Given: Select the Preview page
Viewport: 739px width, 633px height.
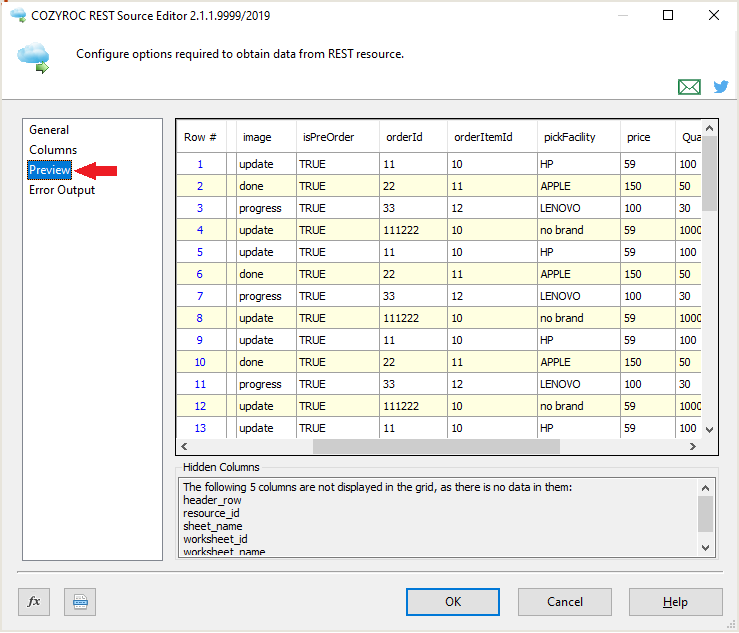Looking at the screenshot, I should [49, 170].
